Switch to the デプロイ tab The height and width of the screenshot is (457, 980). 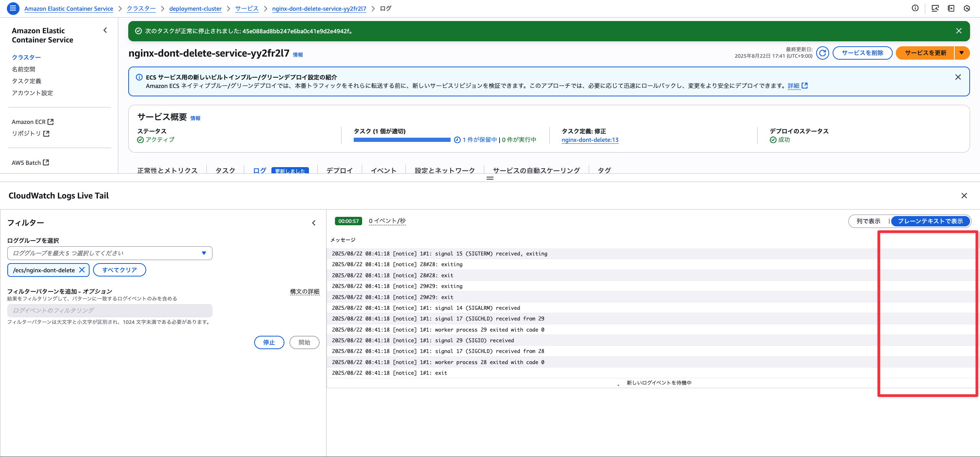pyautogui.click(x=340, y=170)
